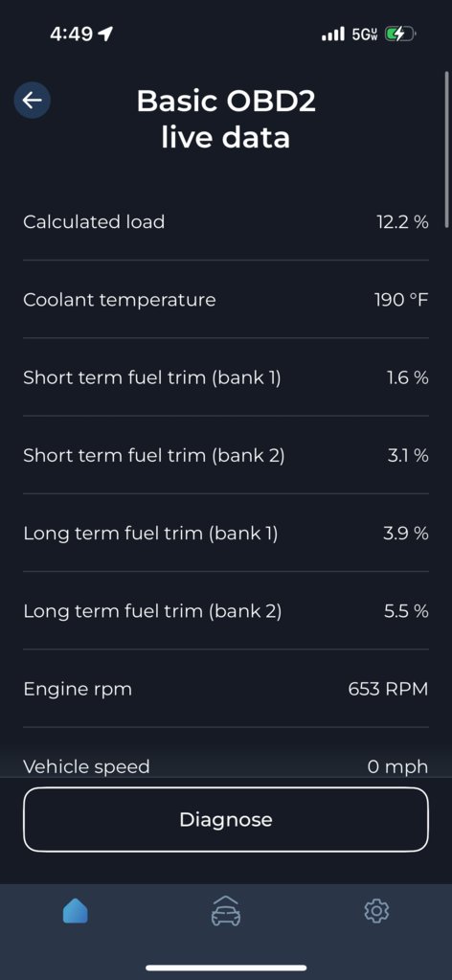Select Short term fuel trim (bank 1)
This screenshot has height=980, width=452.
click(x=226, y=377)
